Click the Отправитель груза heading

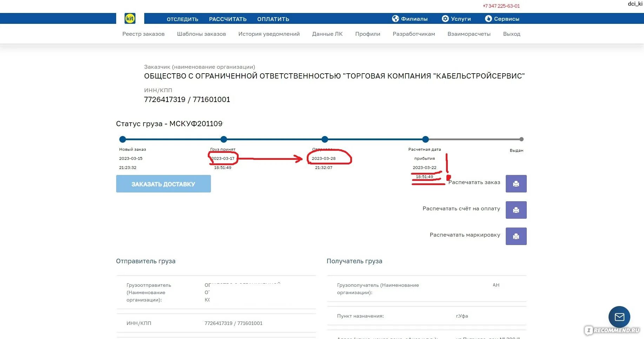[146, 261]
